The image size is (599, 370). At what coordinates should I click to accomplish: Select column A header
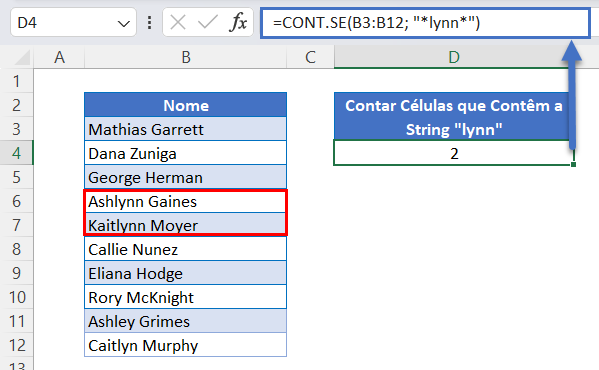click(x=59, y=57)
